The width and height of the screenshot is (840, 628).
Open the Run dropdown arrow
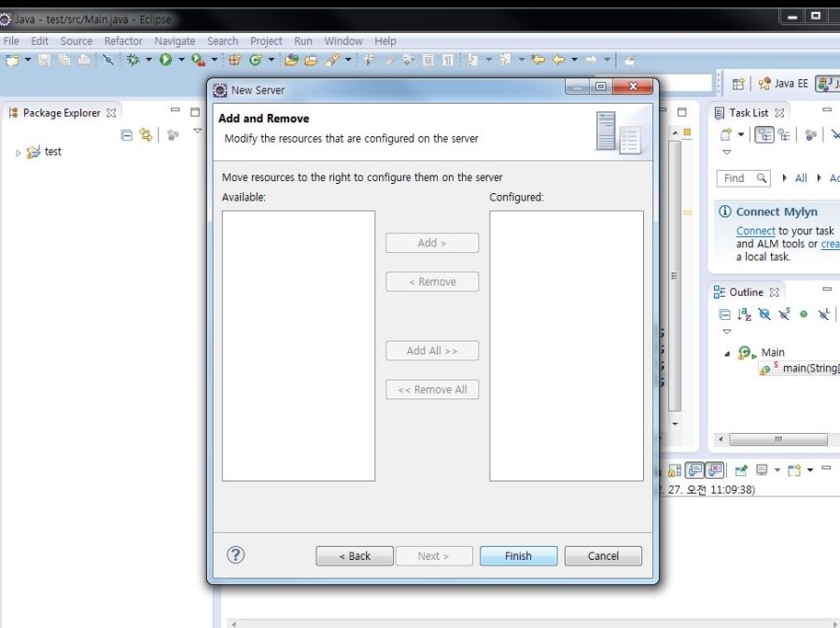tap(181, 60)
